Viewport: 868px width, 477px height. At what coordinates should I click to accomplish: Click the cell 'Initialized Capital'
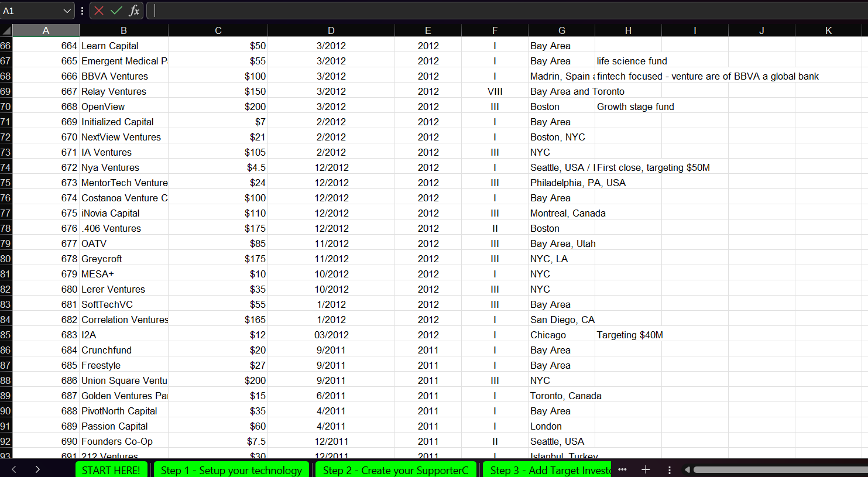pyautogui.click(x=123, y=122)
